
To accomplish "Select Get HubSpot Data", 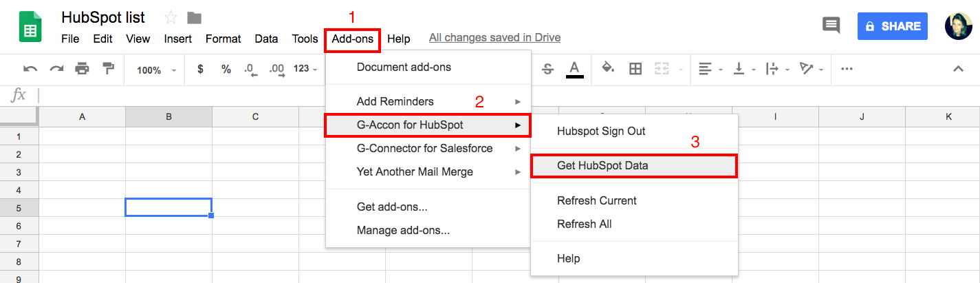I will point(634,166).
